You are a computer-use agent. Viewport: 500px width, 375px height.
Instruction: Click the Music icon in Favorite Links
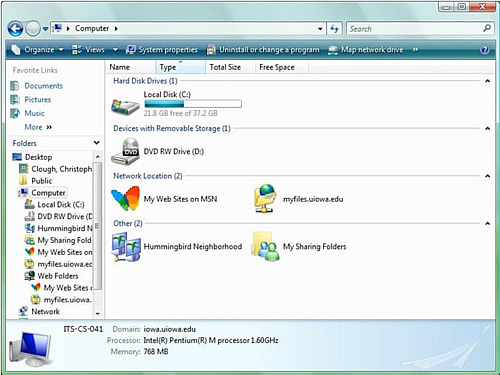coord(15,113)
